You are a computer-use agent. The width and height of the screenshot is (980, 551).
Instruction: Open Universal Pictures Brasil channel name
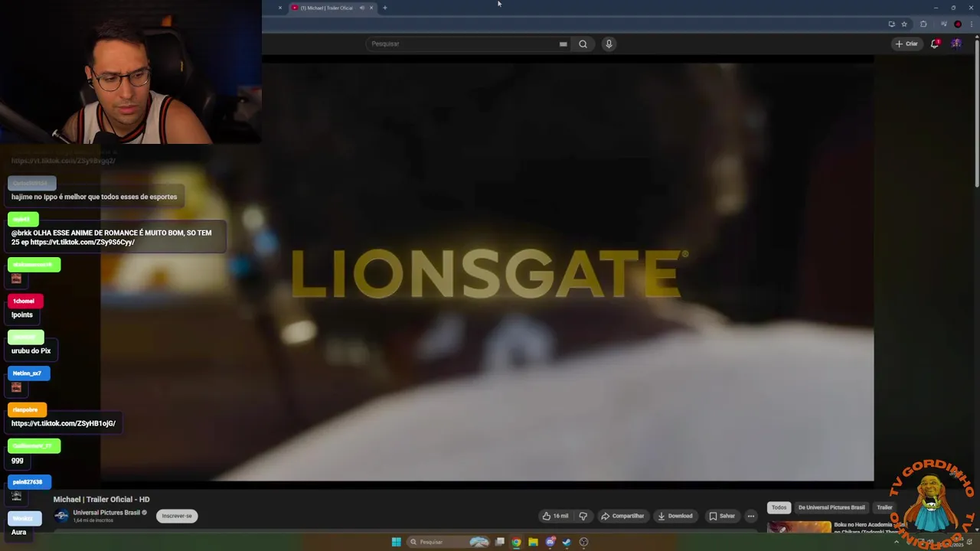106,512
